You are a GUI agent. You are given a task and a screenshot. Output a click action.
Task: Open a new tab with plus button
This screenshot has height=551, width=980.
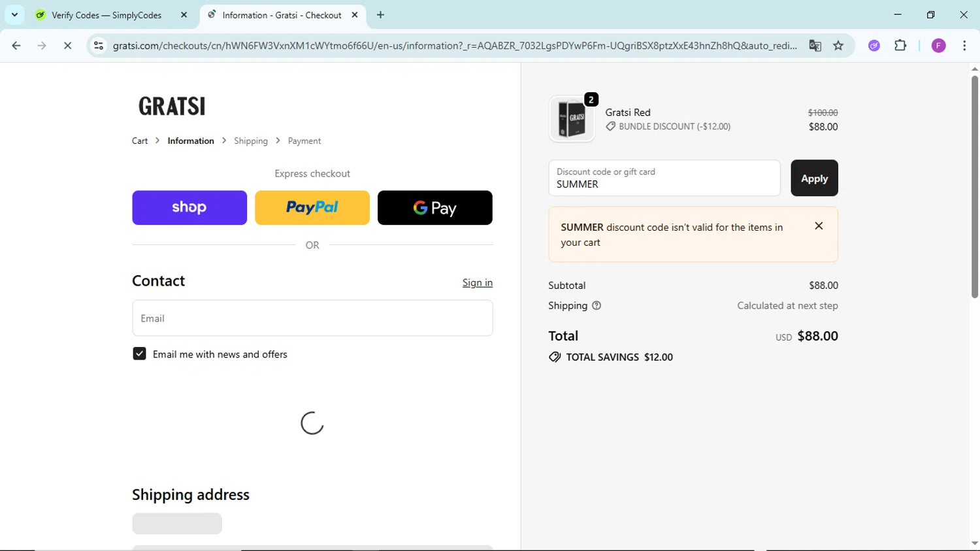[381, 15]
